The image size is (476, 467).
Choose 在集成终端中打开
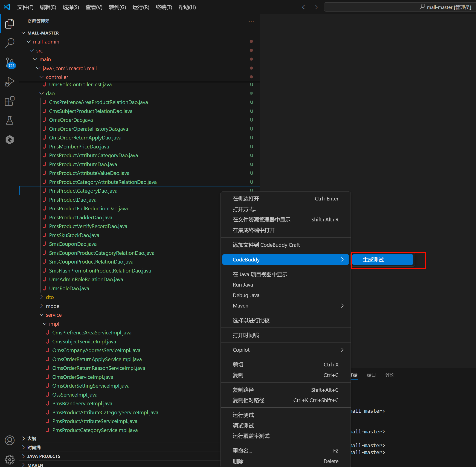(x=285, y=230)
